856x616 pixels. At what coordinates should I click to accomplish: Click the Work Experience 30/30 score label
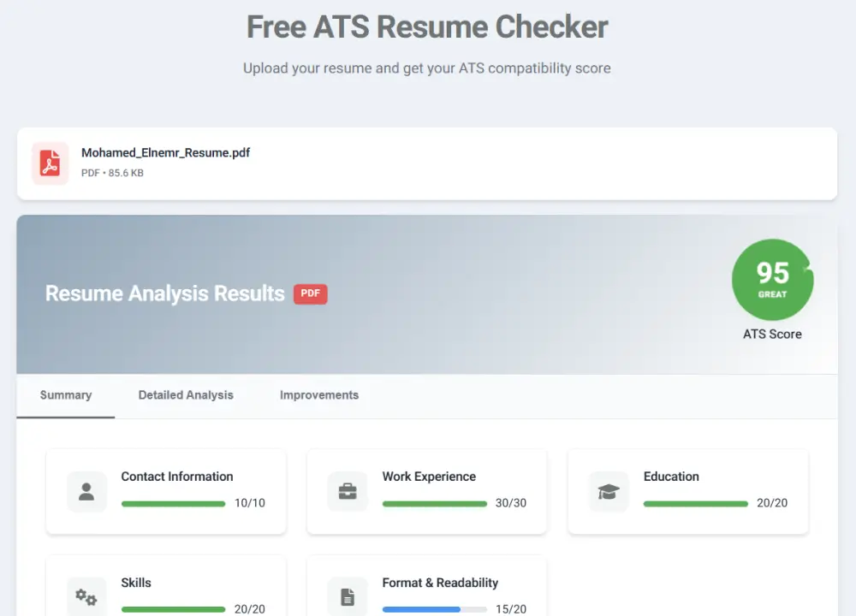coord(511,504)
